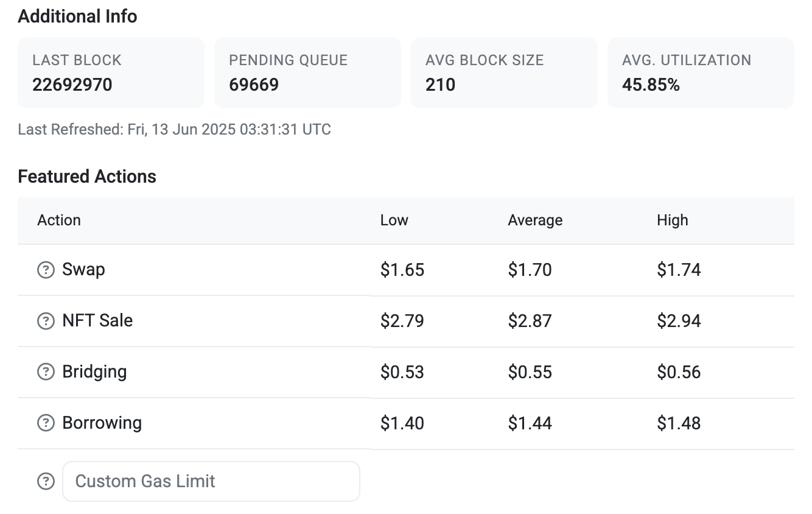Select the Last Block info card

coord(111,72)
